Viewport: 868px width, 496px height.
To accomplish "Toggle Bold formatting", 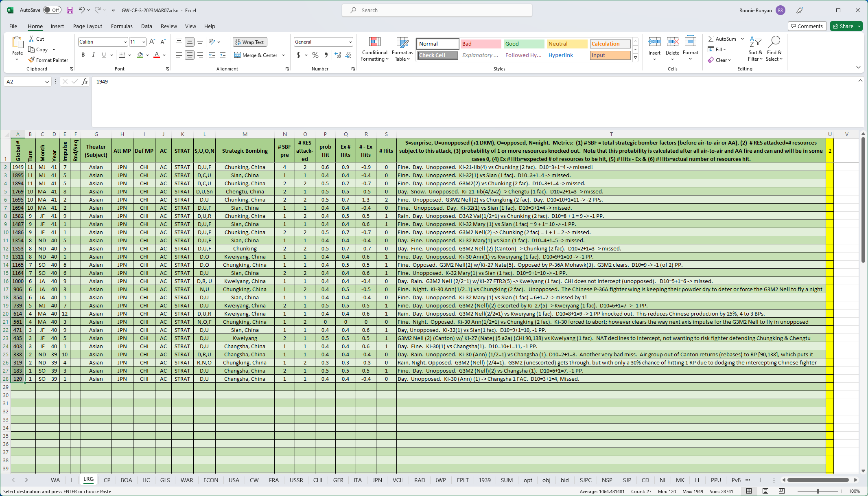I will pos(83,55).
